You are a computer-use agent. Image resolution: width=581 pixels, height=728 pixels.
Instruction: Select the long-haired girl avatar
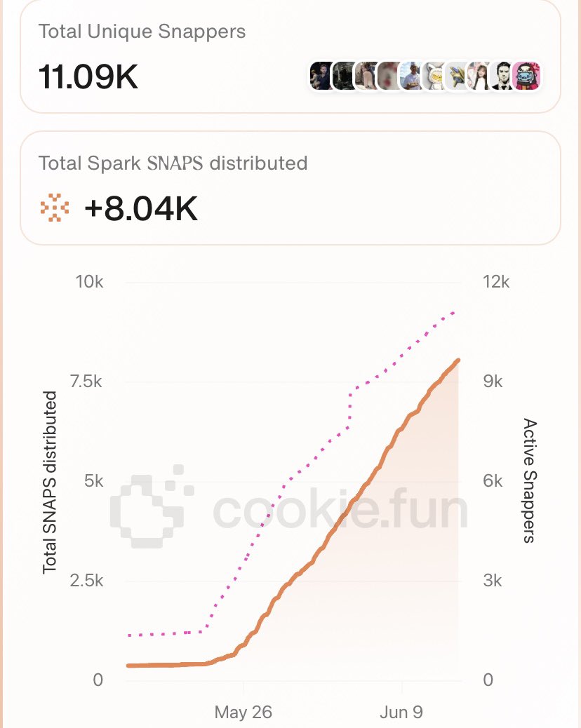coord(479,76)
